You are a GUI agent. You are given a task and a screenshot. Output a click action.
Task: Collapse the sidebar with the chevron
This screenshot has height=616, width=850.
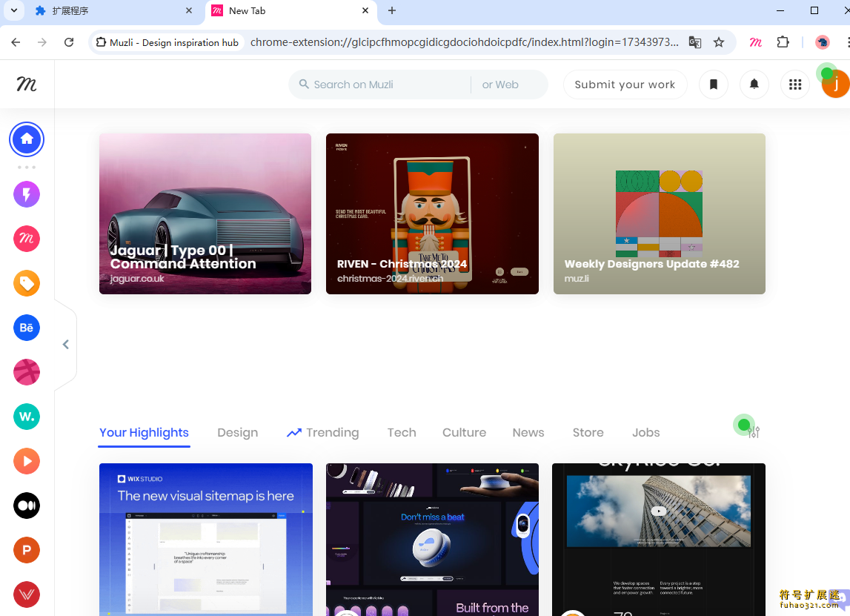coord(66,345)
